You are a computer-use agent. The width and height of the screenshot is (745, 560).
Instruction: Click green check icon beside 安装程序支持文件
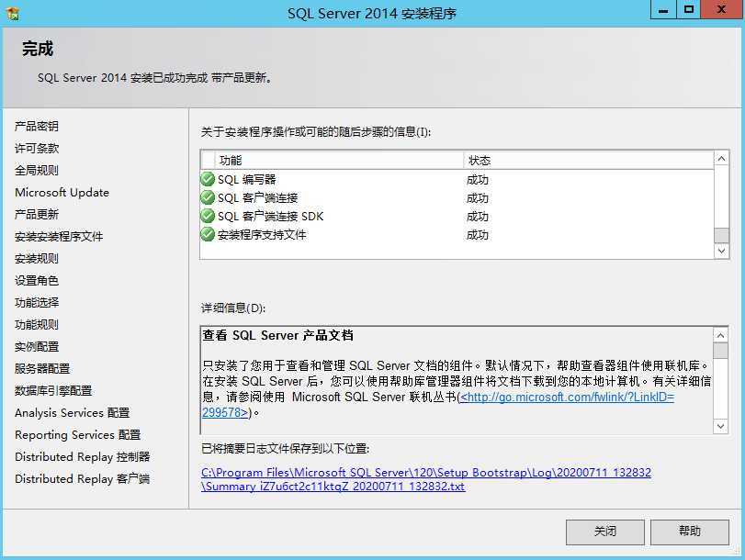click(208, 235)
